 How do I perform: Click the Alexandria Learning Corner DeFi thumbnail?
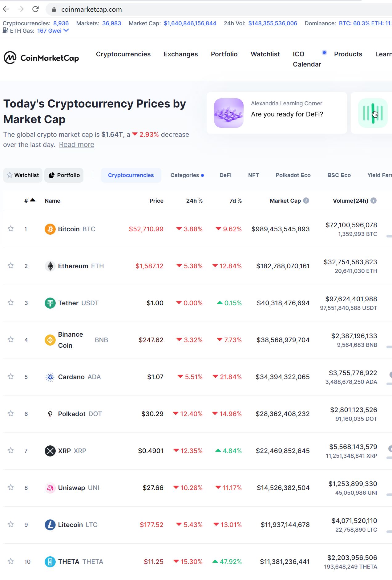coord(229,113)
